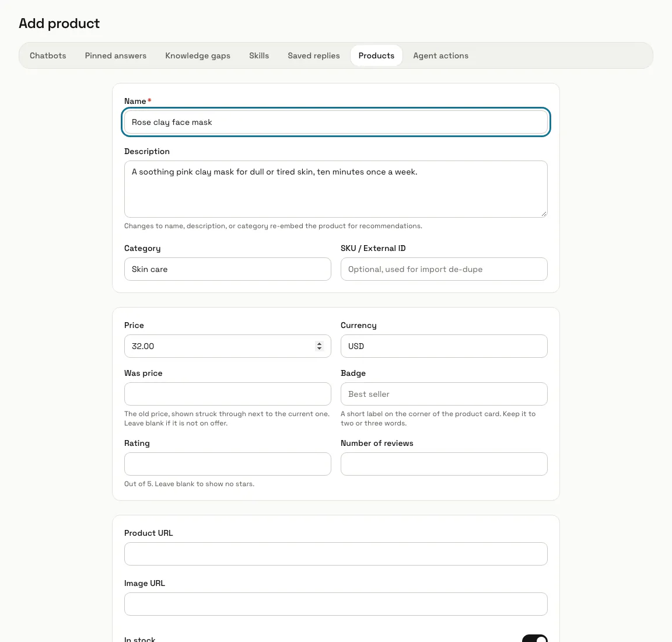Focus the Number of reviews field
The height and width of the screenshot is (642, 672).
[x=444, y=464]
